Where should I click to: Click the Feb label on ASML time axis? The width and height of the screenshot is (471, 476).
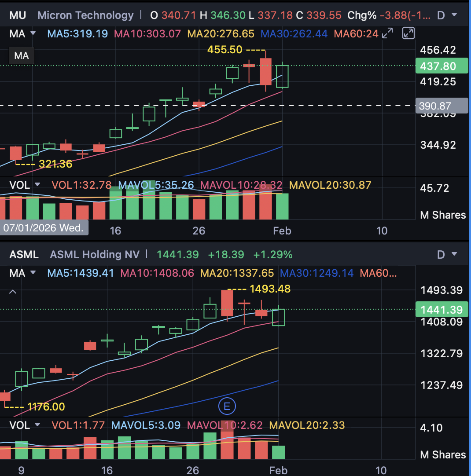[278, 471]
